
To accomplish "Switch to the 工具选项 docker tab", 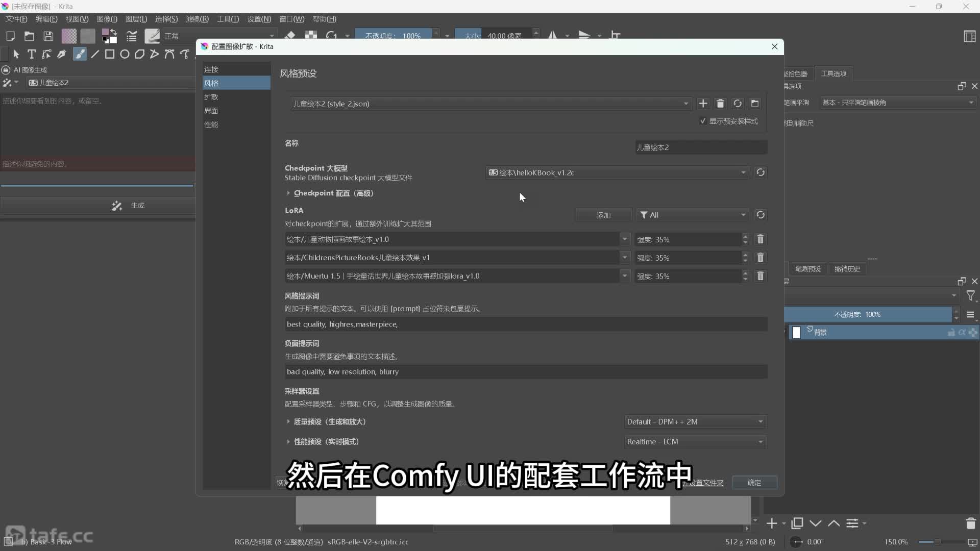I will click(834, 73).
